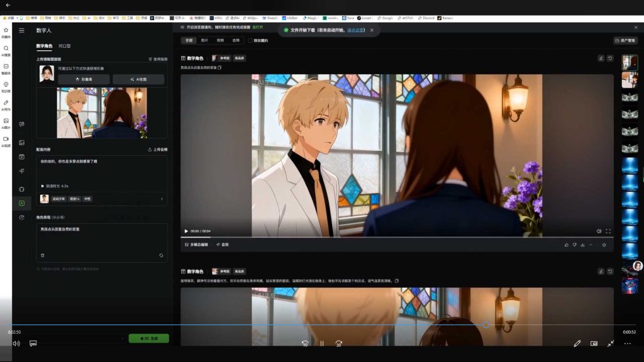Open AI搜索 in the left sidebar
644x362 pixels.
tap(6, 50)
